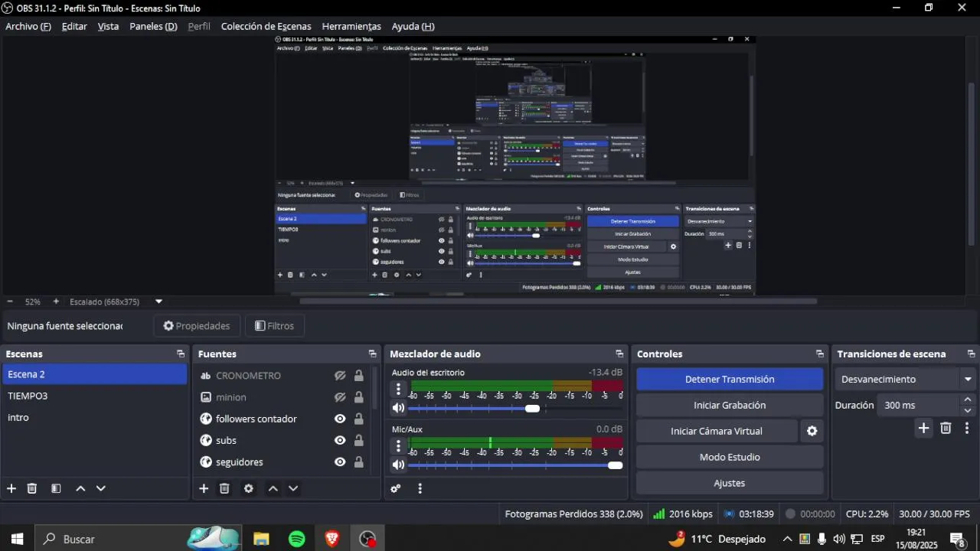Open source properties gear in Fuentes panel
The width and height of the screenshot is (980, 551).
coord(248,488)
